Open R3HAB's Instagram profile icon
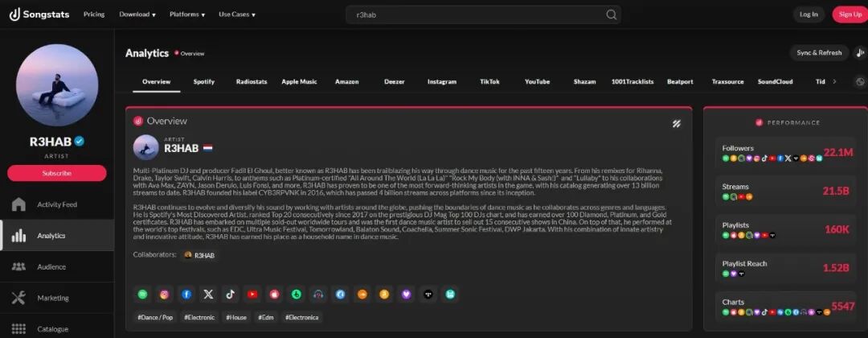The width and height of the screenshot is (868, 338). (165, 295)
